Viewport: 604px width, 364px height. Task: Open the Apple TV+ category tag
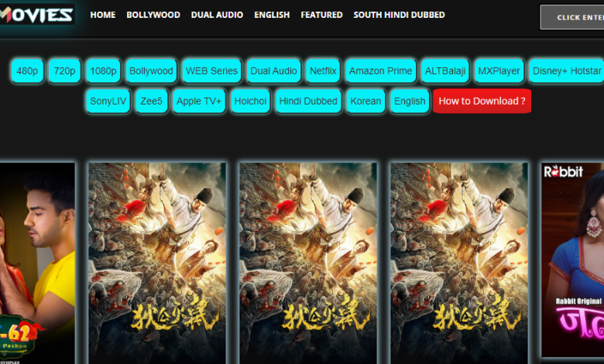click(x=199, y=101)
